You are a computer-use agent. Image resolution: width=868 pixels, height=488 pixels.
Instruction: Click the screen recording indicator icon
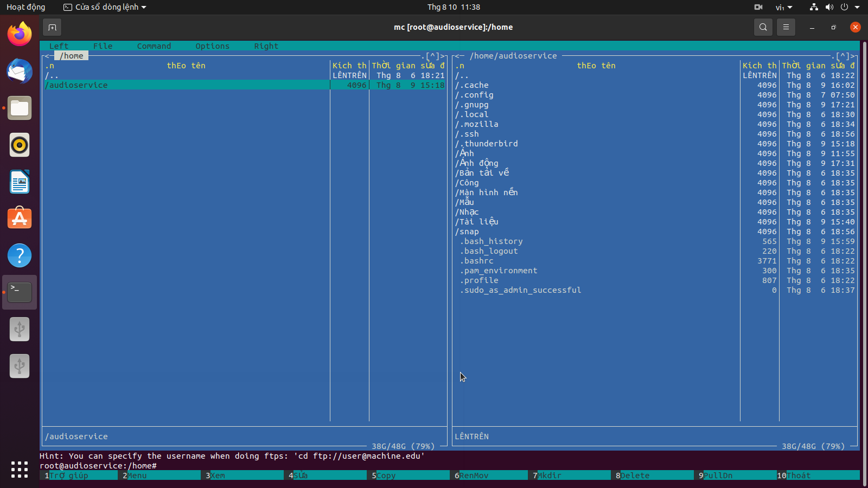758,7
